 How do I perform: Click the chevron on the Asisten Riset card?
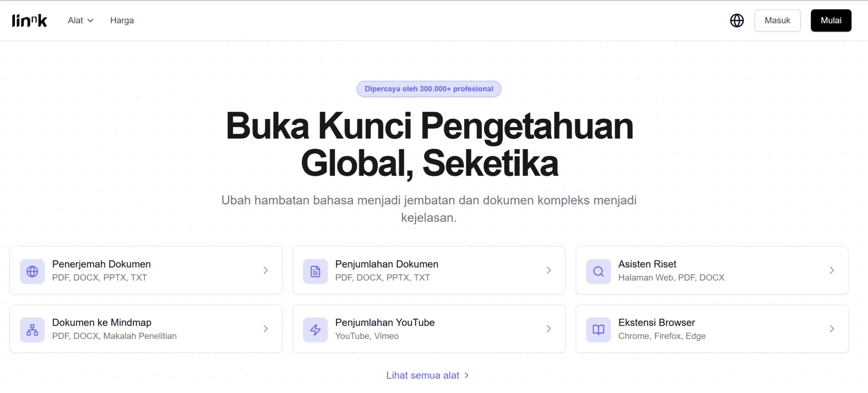[x=831, y=270]
